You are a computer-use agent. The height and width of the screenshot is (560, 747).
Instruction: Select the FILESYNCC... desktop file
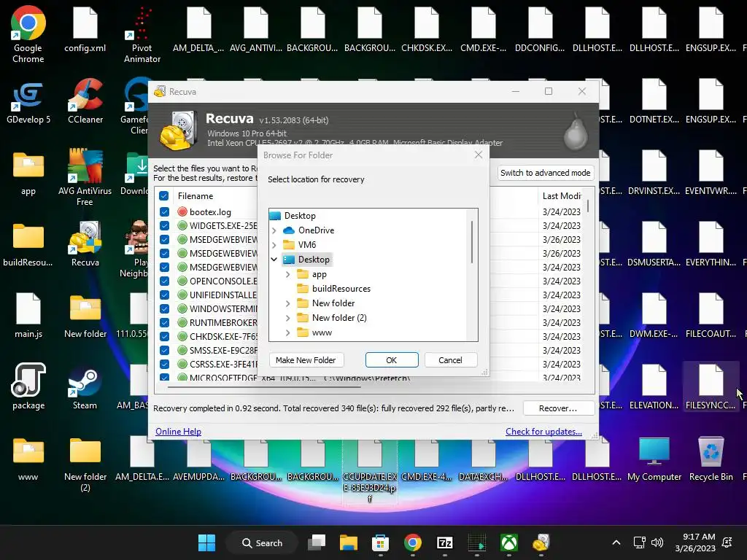coord(711,386)
